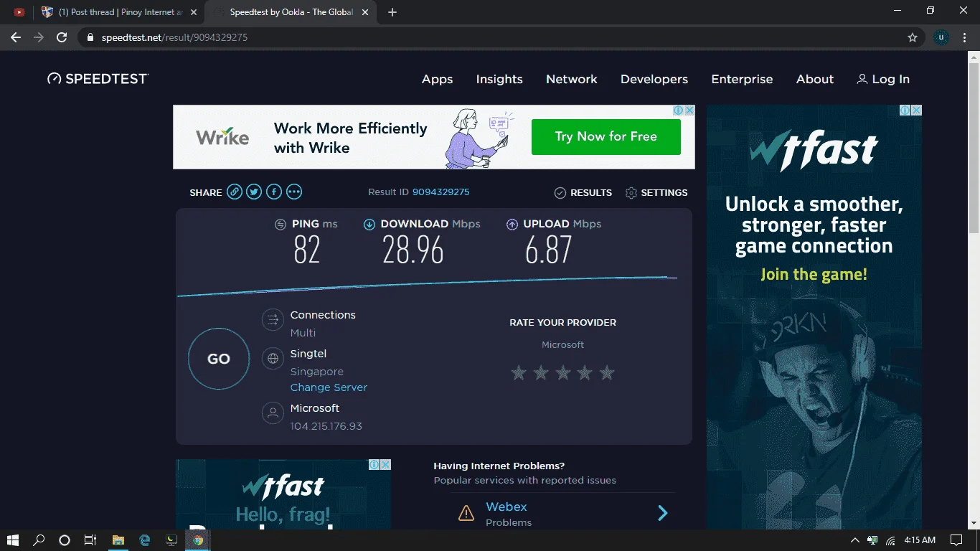Open the Insights menu item

coord(499,79)
